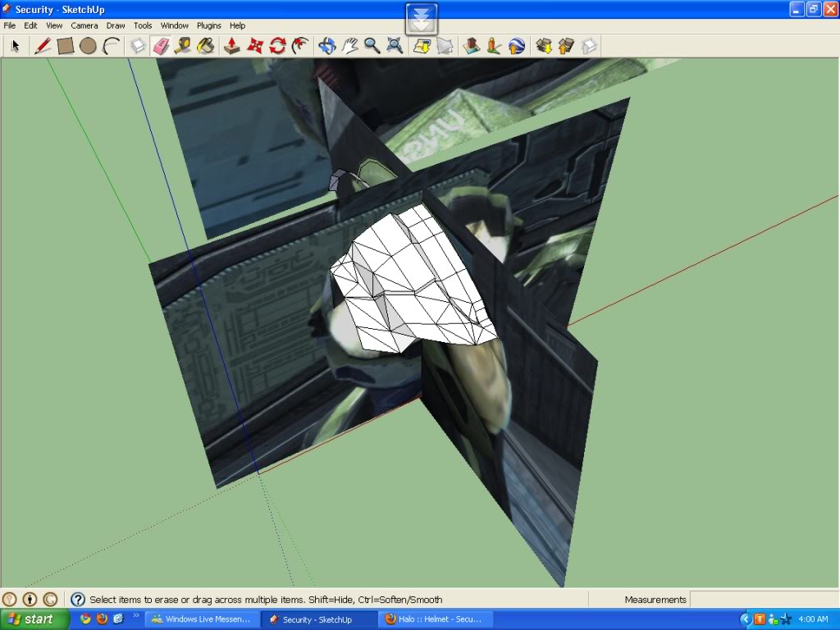The height and width of the screenshot is (630, 840).
Task: Open the Camera menu
Action: [84, 25]
